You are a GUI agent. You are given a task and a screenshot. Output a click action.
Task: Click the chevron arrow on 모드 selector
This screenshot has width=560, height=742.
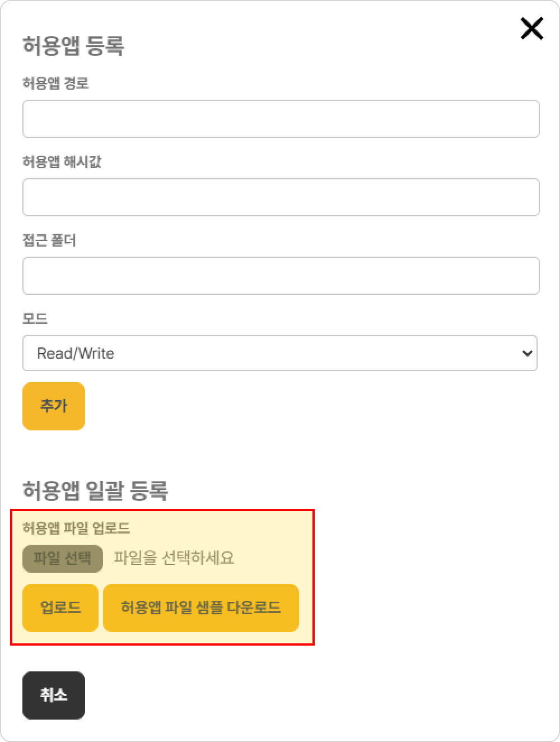coord(526,353)
